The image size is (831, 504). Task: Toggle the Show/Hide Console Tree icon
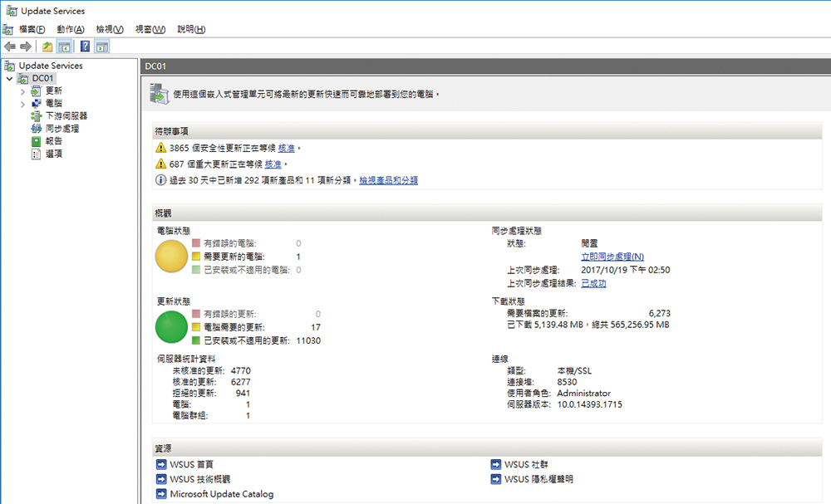[x=64, y=46]
